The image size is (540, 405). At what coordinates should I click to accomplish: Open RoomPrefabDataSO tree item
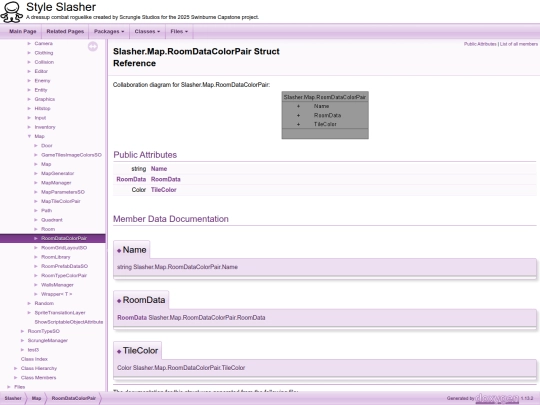tap(64, 266)
